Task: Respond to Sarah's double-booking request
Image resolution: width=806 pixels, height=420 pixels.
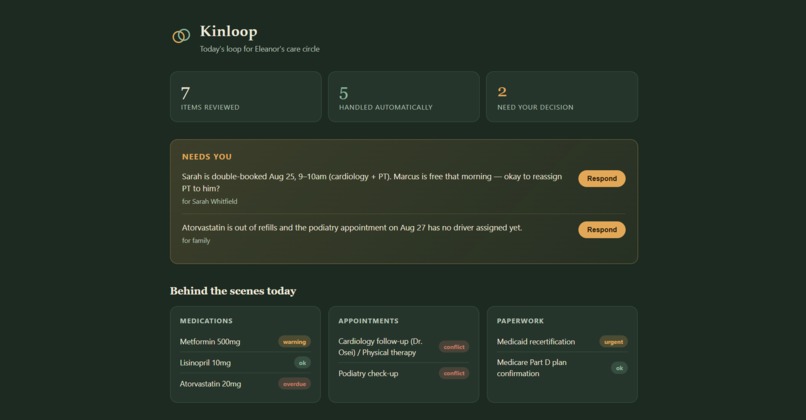Action: click(601, 178)
